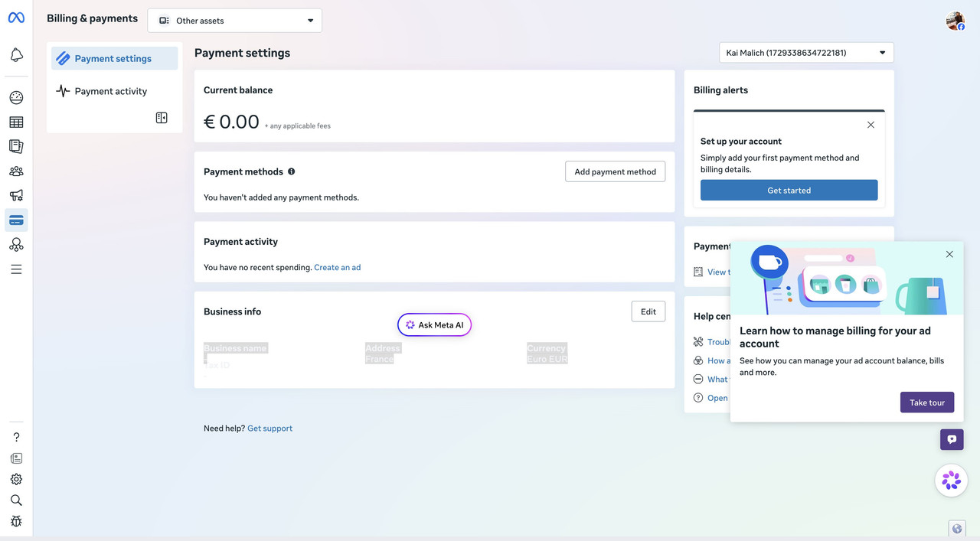This screenshot has width=980, height=541.
Task: Click the report a bug icon
Action: 16,521
